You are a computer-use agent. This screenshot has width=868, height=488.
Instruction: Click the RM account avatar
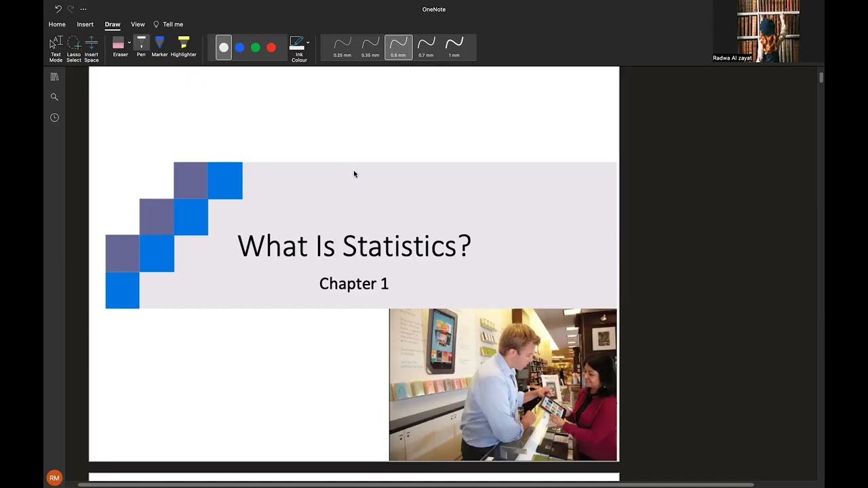pos(54,478)
